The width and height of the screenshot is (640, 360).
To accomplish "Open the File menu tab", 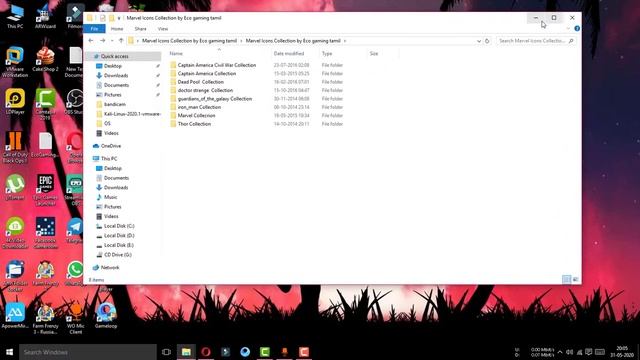I will click(94, 29).
